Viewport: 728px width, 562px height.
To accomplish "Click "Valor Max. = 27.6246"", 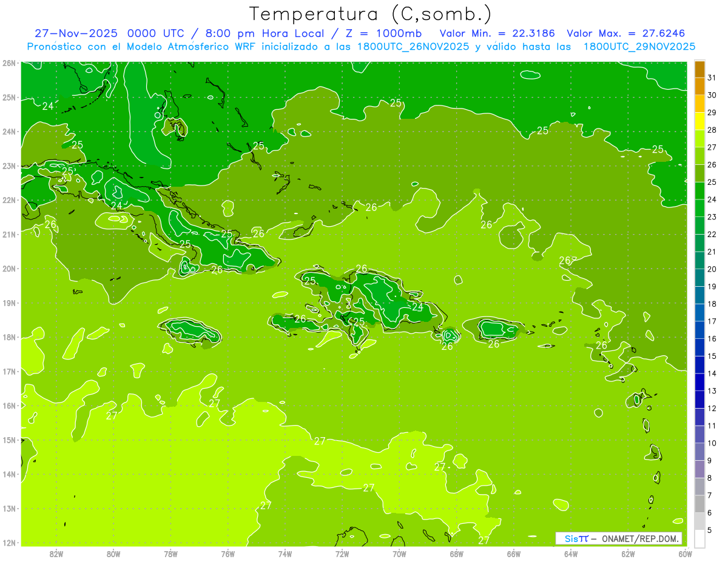I will pyautogui.click(x=625, y=33).
